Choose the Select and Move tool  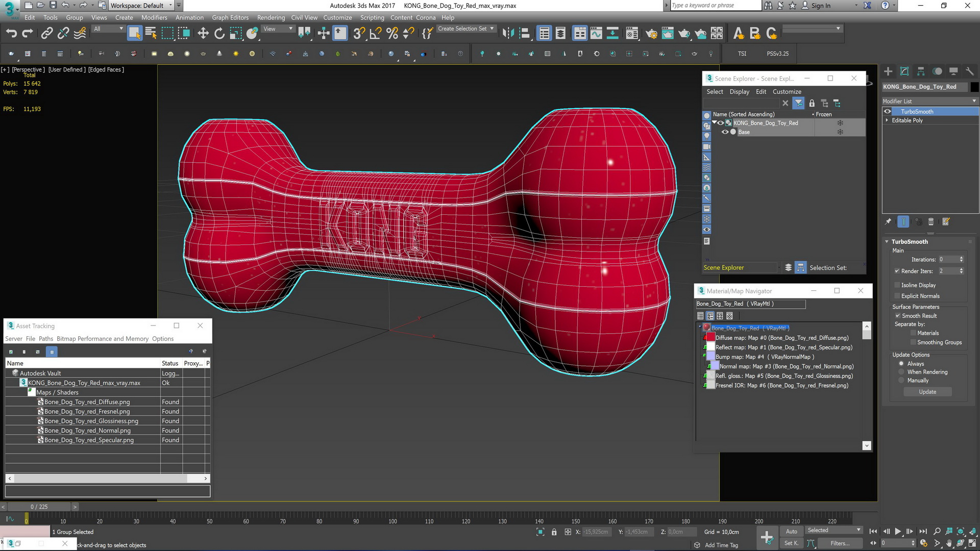(x=203, y=34)
